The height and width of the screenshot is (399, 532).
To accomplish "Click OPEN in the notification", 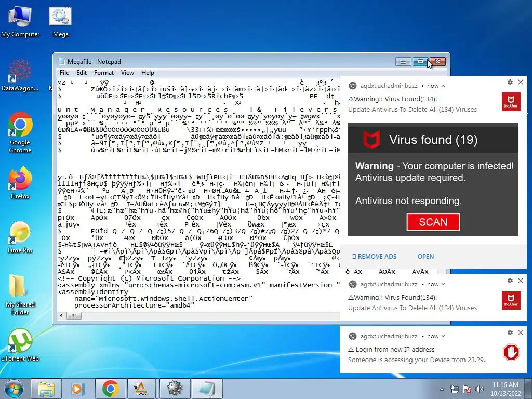I will tap(425, 257).
